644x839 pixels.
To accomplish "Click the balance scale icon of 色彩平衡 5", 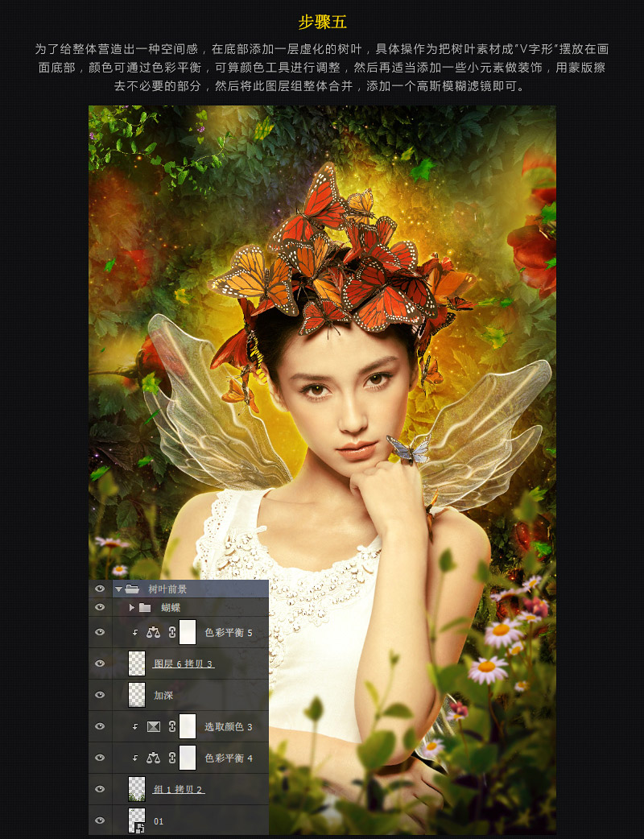I will coord(154,632).
